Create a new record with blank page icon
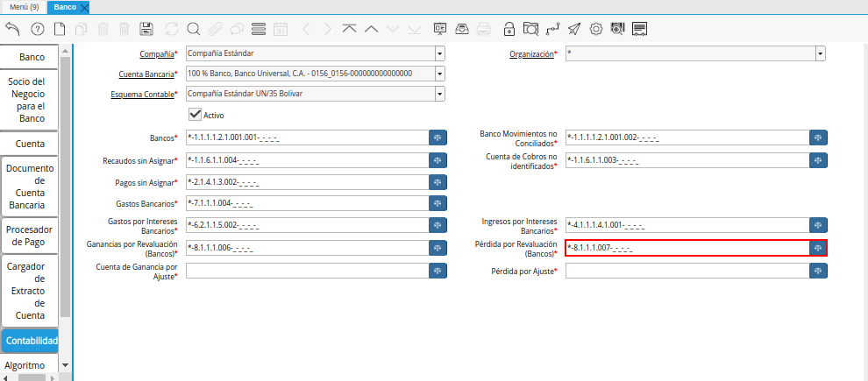 [x=60, y=29]
